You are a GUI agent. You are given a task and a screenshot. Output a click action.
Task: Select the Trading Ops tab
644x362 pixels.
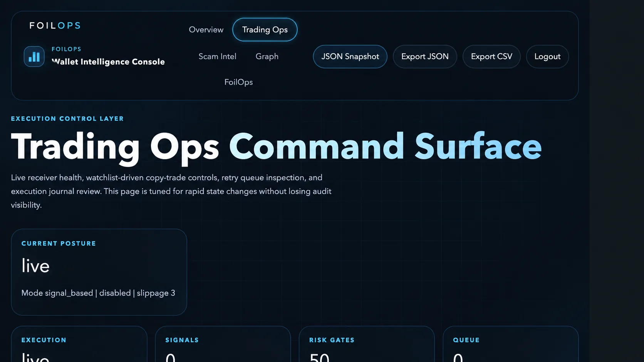265,30
